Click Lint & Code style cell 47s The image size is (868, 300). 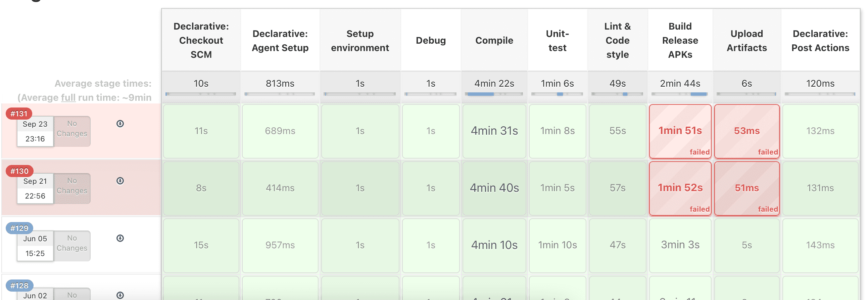(617, 246)
